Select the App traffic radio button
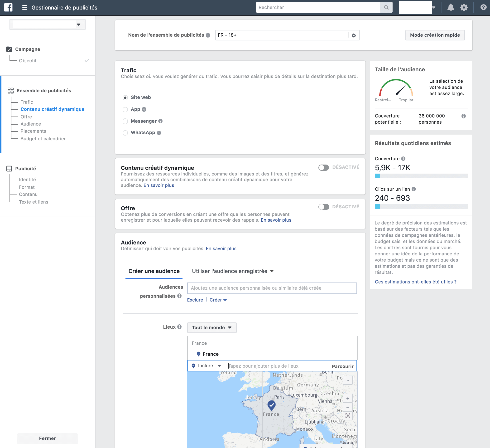Screen dimensions: 490x448 [x=125, y=109]
